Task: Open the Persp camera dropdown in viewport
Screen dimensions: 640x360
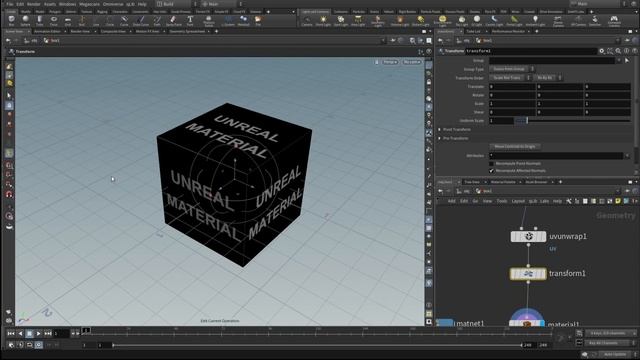Action: (390, 62)
